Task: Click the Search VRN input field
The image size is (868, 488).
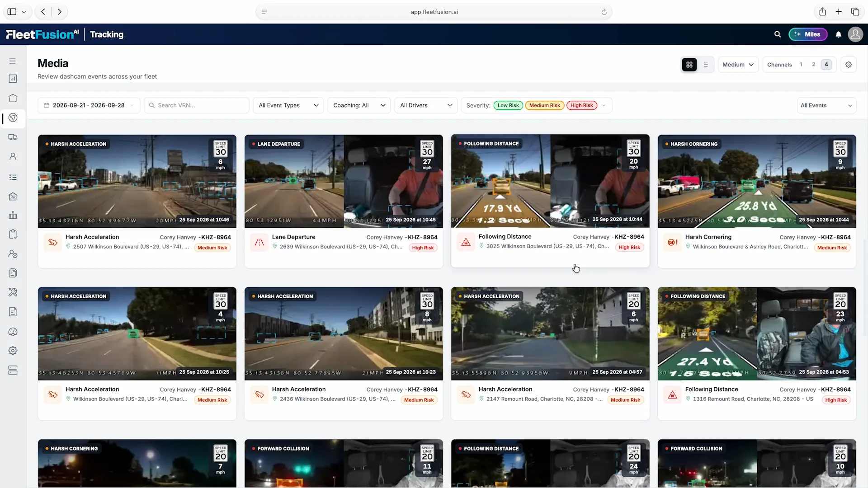Action: (197, 105)
